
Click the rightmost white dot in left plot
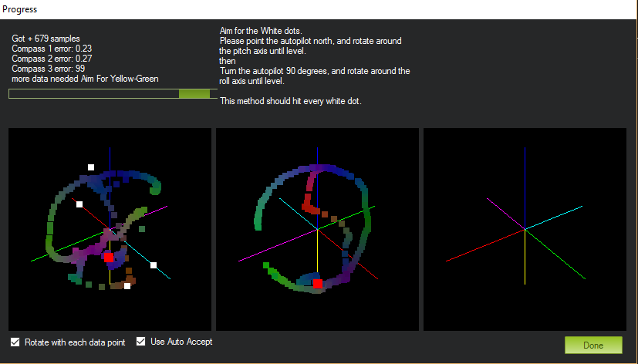click(154, 265)
